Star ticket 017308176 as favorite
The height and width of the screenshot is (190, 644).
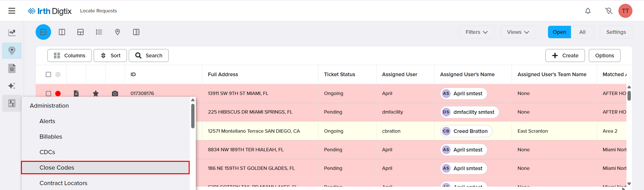tap(96, 93)
